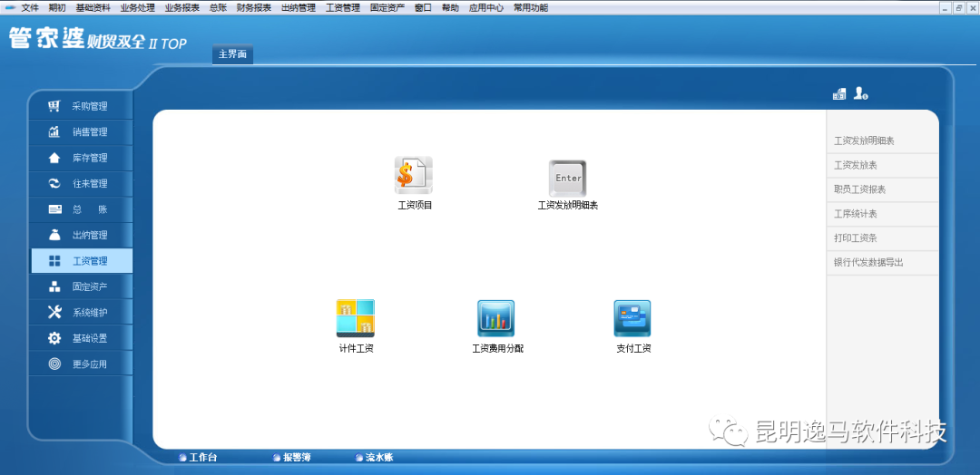Launch the 计件工资 icon

click(356, 318)
